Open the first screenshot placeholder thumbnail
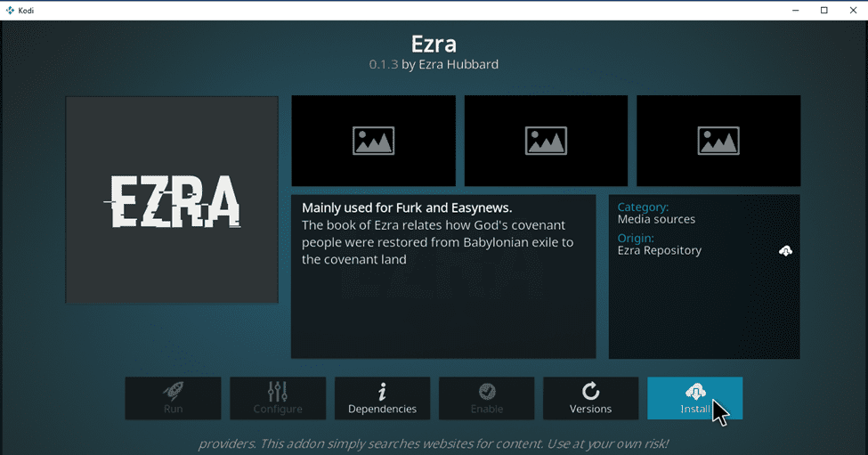Viewport: 868px width, 455px height. click(374, 141)
